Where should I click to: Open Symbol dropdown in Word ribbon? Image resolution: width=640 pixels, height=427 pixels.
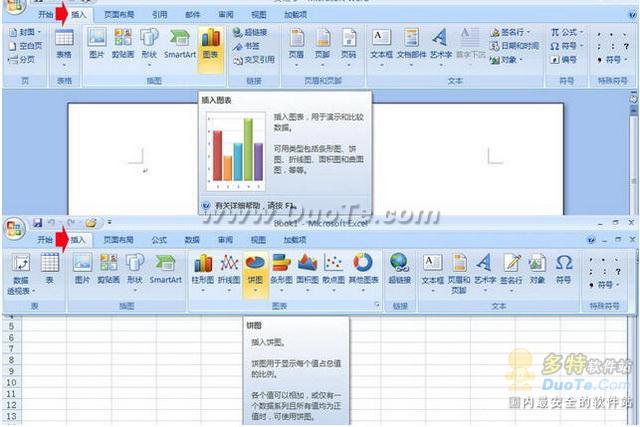[x=567, y=46]
